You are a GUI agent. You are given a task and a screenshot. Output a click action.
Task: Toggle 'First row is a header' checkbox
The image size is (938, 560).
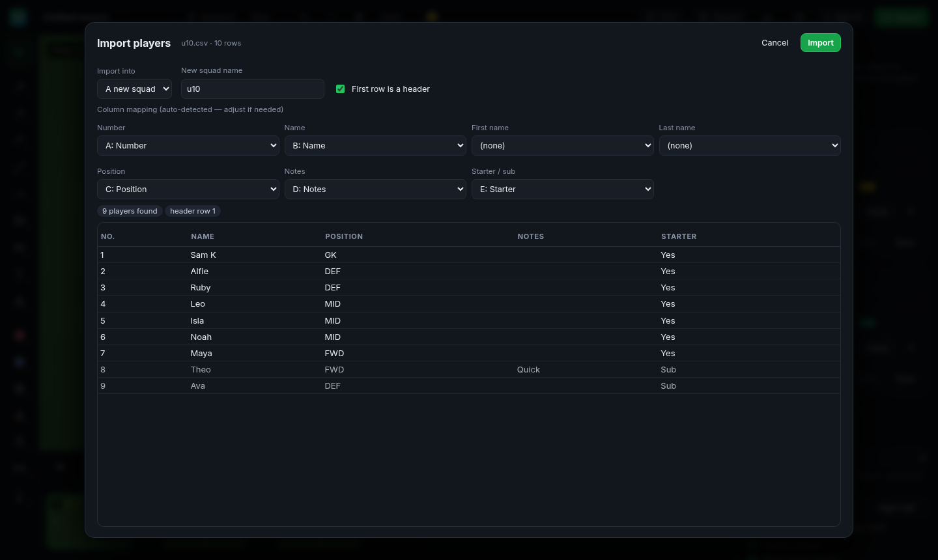pos(340,89)
